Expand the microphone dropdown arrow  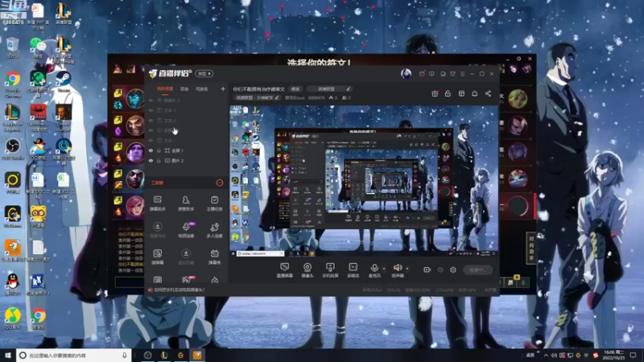pyautogui.click(x=384, y=269)
